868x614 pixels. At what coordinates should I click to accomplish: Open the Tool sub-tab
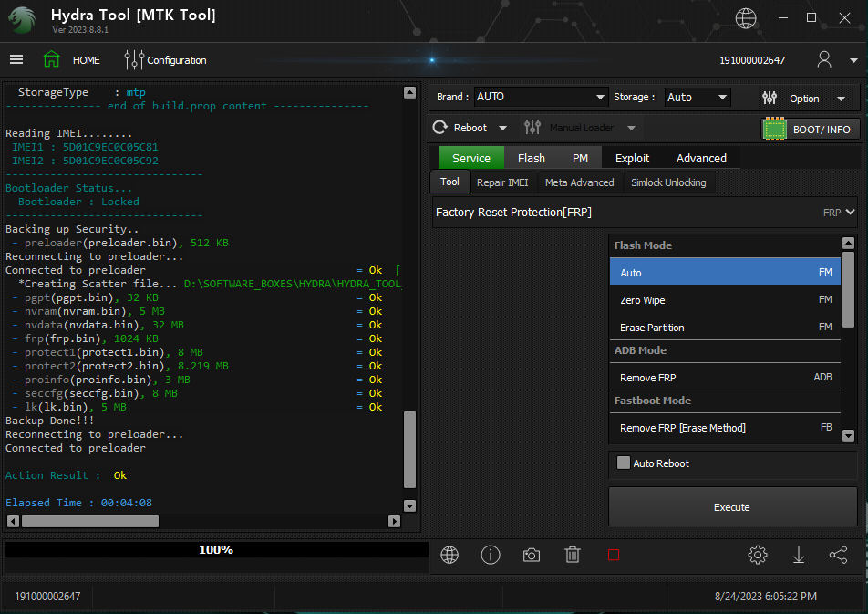click(x=450, y=182)
